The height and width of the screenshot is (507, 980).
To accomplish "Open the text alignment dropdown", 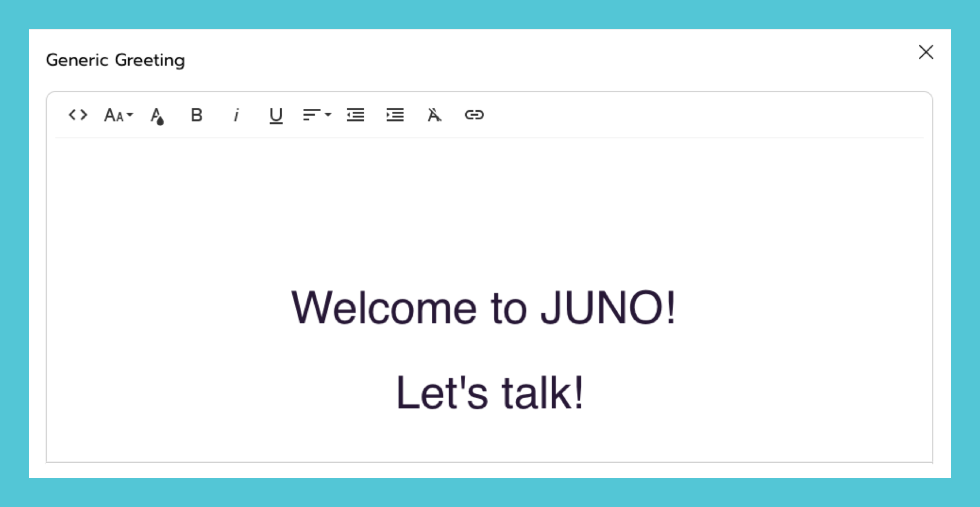I will 316,115.
